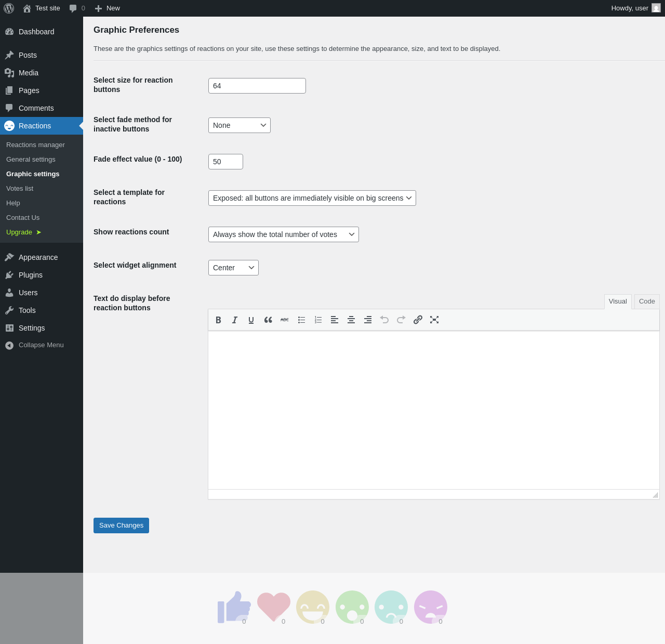665x644 pixels.
Task: Open the Reactions menu item
Action: (42, 126)
